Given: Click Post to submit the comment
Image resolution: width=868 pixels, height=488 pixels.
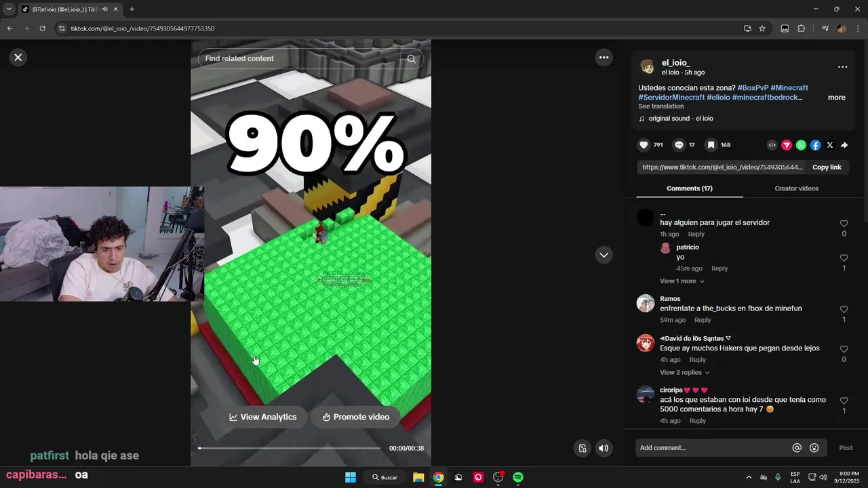Looking at the screenshot, I should [846, 448].
